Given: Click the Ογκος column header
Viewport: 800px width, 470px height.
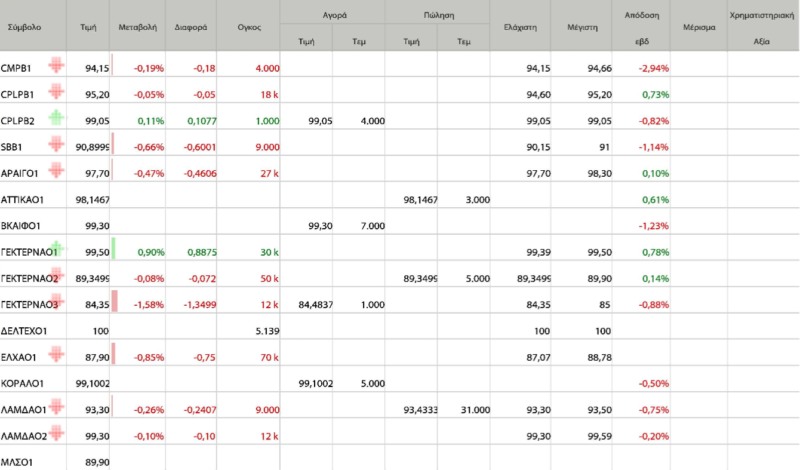Looking at the screenshot, I should pos(248,28).
